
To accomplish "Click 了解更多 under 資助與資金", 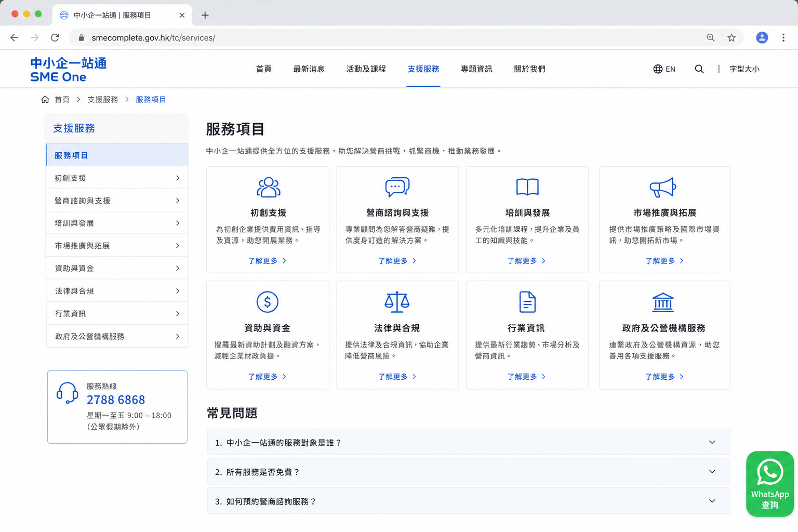I will pos(268,377).
